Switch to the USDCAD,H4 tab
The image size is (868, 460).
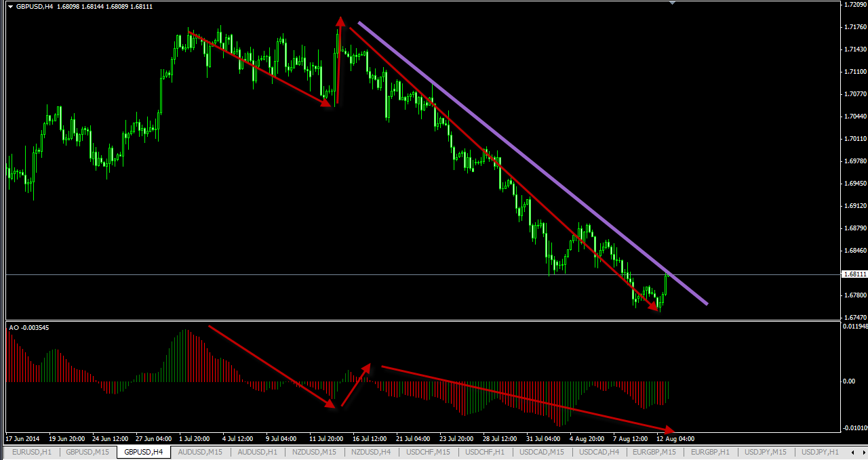tap(598, 452)
